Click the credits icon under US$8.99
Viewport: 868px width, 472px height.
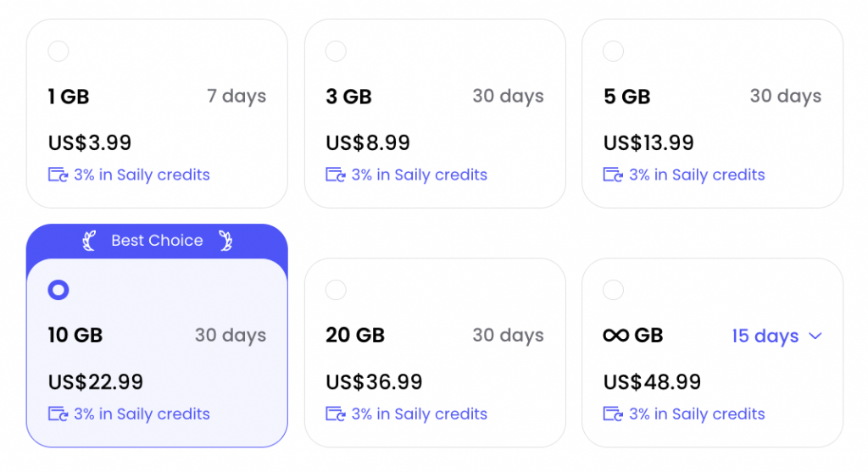(336, 175)
